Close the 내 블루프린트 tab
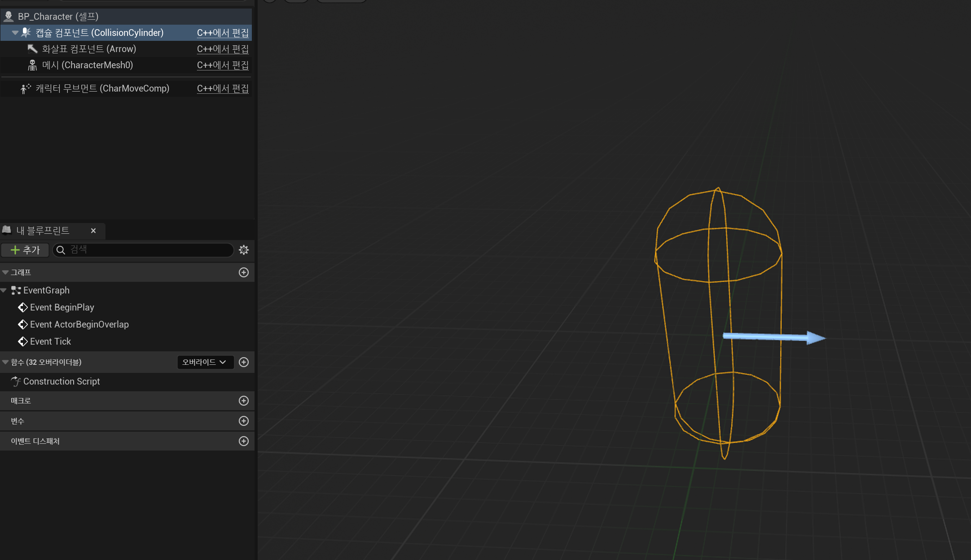Screen dimensions: 971x560 click(93, 231)
